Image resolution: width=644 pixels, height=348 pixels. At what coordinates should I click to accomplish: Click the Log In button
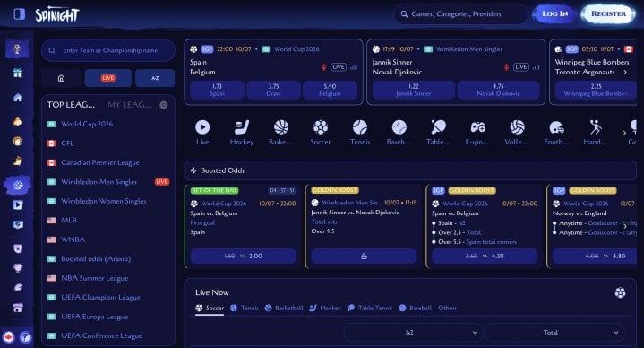[554, 14]
